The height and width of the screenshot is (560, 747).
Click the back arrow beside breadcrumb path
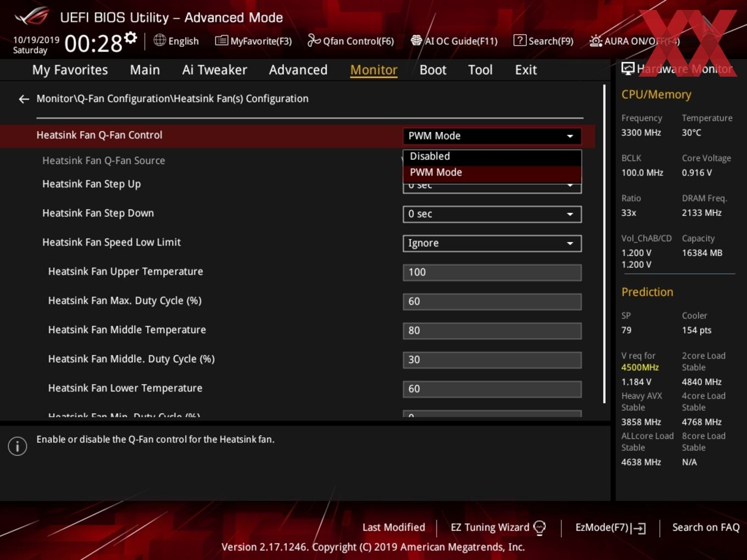(24, 99)
